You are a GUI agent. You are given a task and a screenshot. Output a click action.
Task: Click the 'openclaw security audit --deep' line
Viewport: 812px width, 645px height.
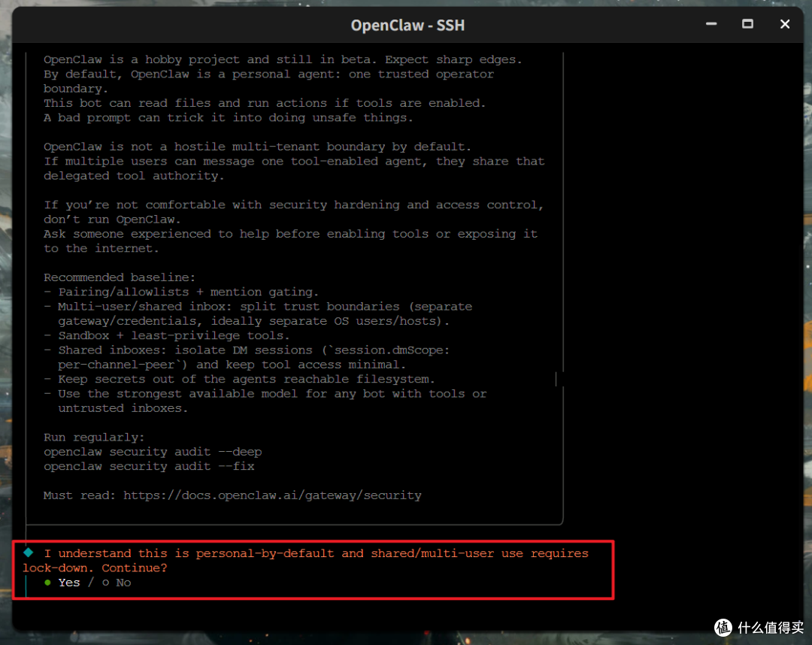[153, 452]
